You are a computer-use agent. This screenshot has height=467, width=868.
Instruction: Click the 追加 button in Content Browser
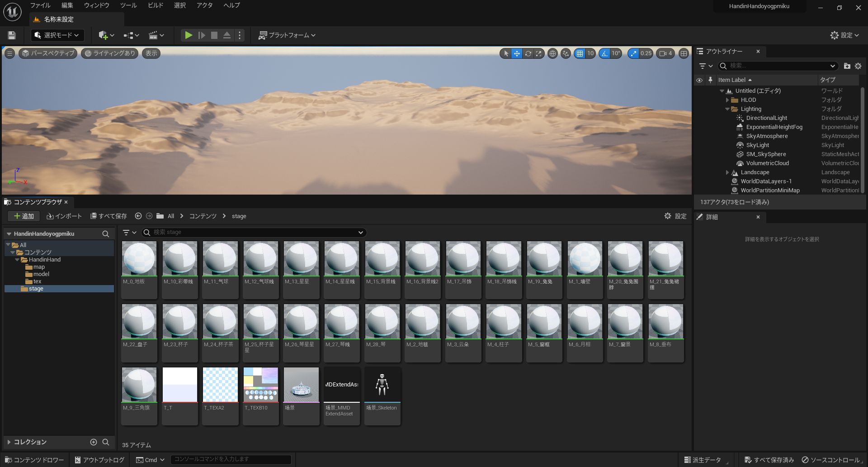point(24,216)
